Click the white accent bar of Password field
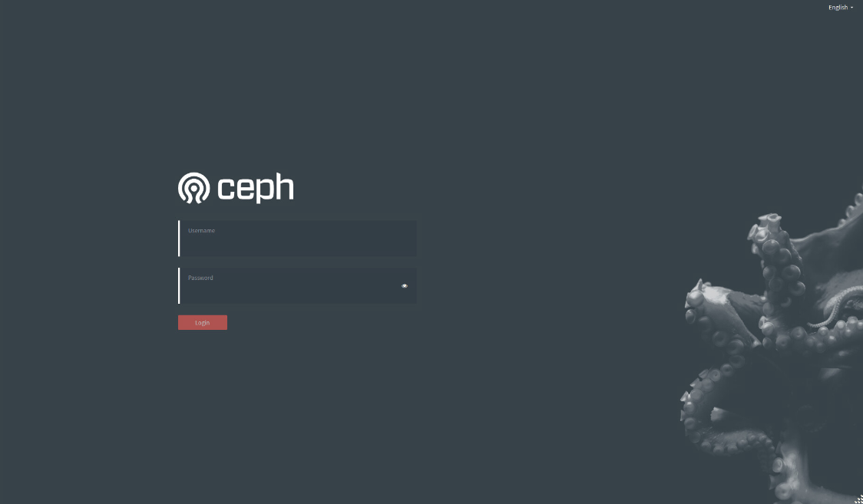 179,286
